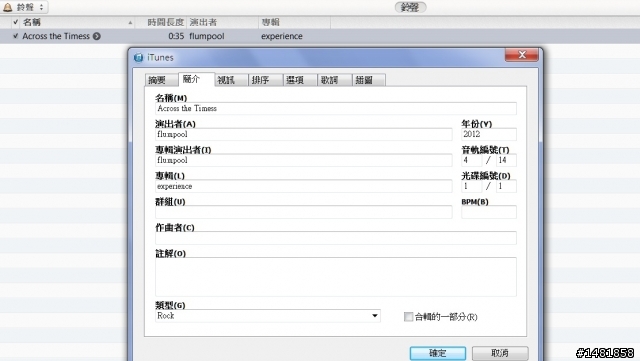Click the BPM(B) input field
Viewport: 640px width, 361px height.
coord(489,212)
